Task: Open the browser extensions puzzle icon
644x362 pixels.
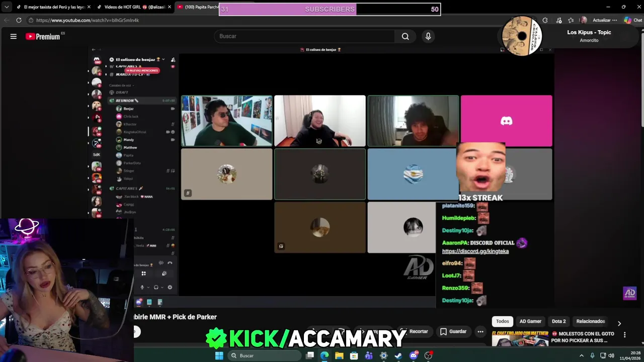Action: (545, 20)
